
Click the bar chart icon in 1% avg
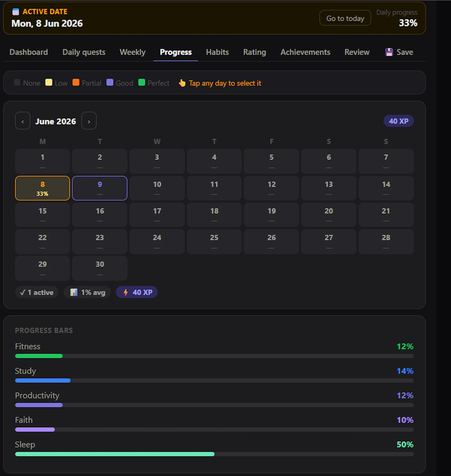click(74, 292)
